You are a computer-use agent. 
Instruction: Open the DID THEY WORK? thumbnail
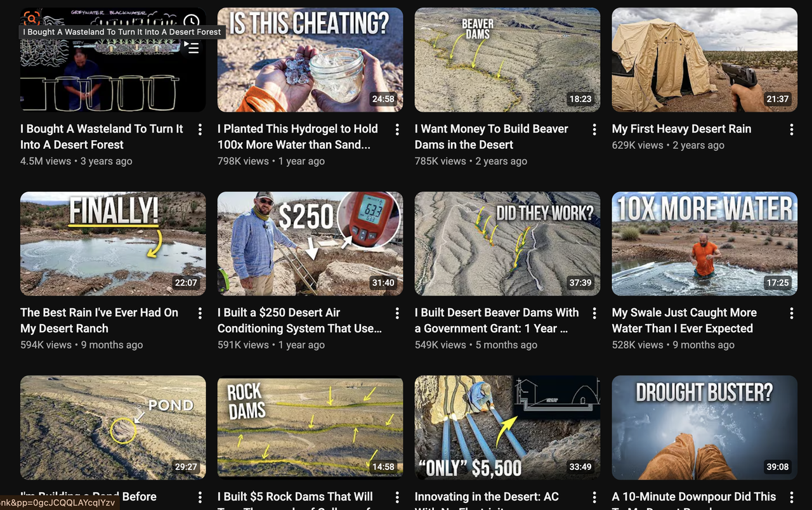click(x=507, y=244)
